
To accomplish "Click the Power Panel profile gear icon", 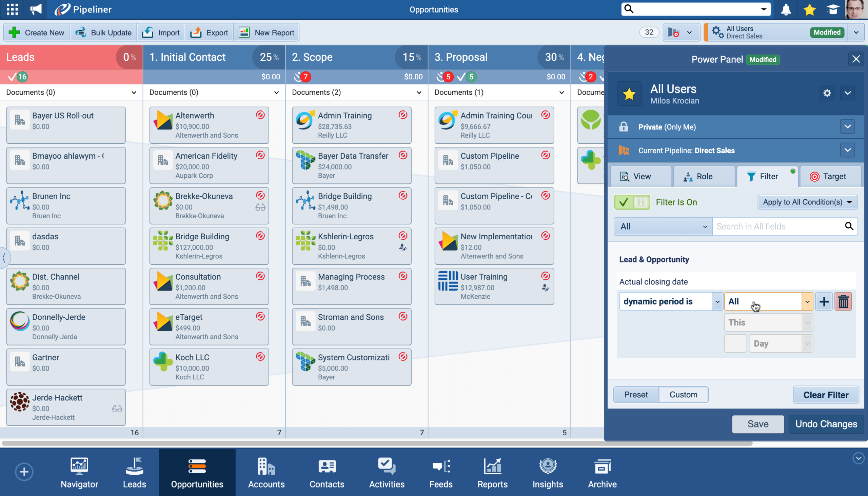I will (x=827, y=93).
